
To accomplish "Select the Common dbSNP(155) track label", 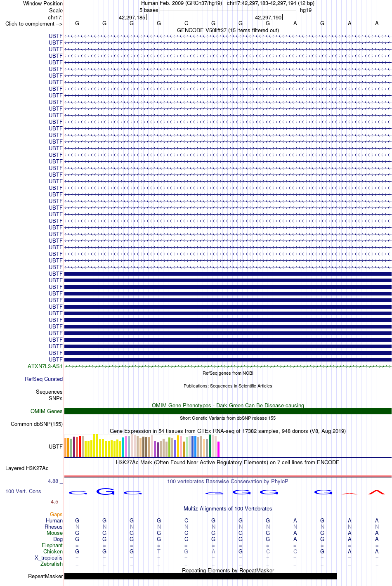I will pos(37,424).
